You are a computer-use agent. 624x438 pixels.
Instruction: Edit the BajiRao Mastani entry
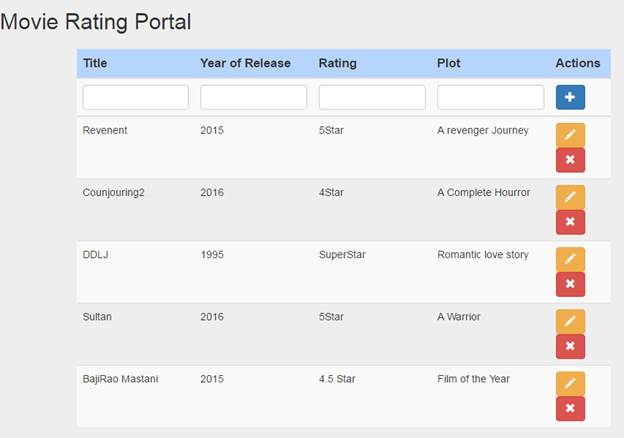pos(570,383)
